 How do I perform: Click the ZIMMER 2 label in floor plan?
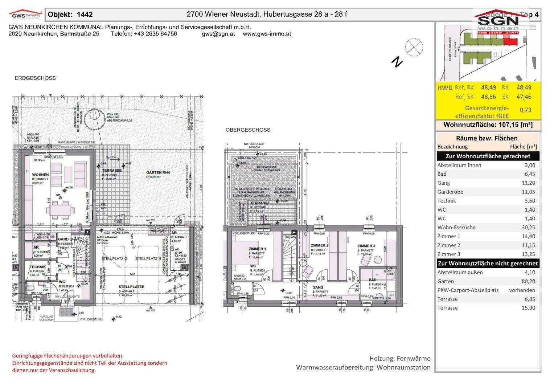(320, 246)
